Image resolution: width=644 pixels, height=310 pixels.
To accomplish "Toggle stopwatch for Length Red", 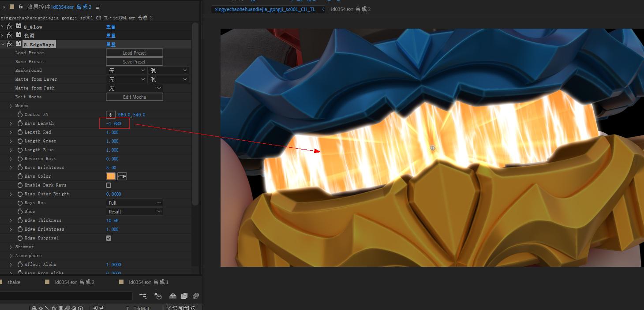I will click(x=20, y=132).
